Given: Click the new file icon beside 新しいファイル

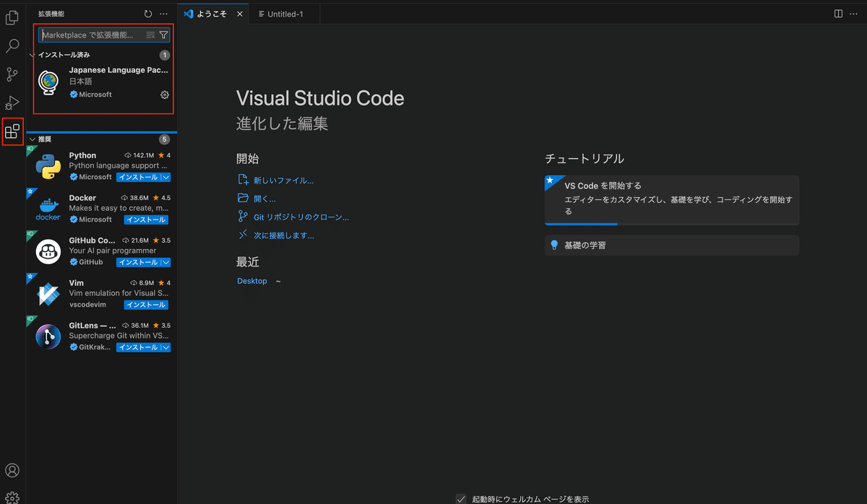Looking at the screenshot, I should click(x=243, y=180).
